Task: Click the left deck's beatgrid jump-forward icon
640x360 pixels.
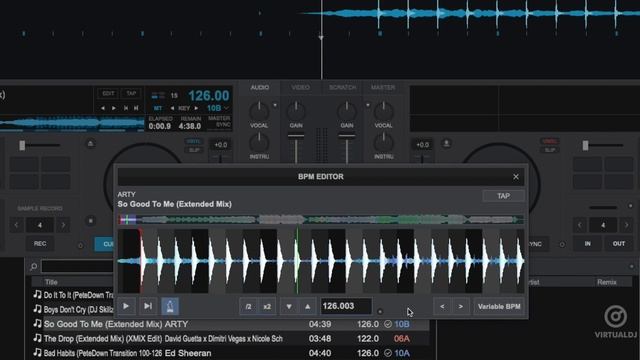Action: pyautogui.click(x=136, y=108)
